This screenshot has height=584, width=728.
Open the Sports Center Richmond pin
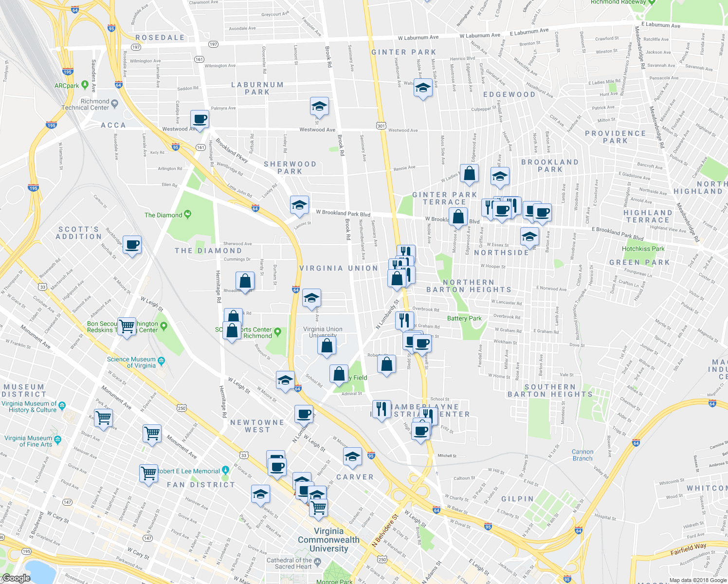[x=278, y=332]
